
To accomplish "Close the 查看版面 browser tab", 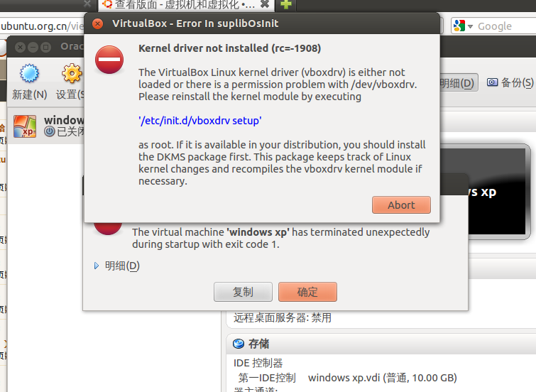I will click(x=265, y=4).
